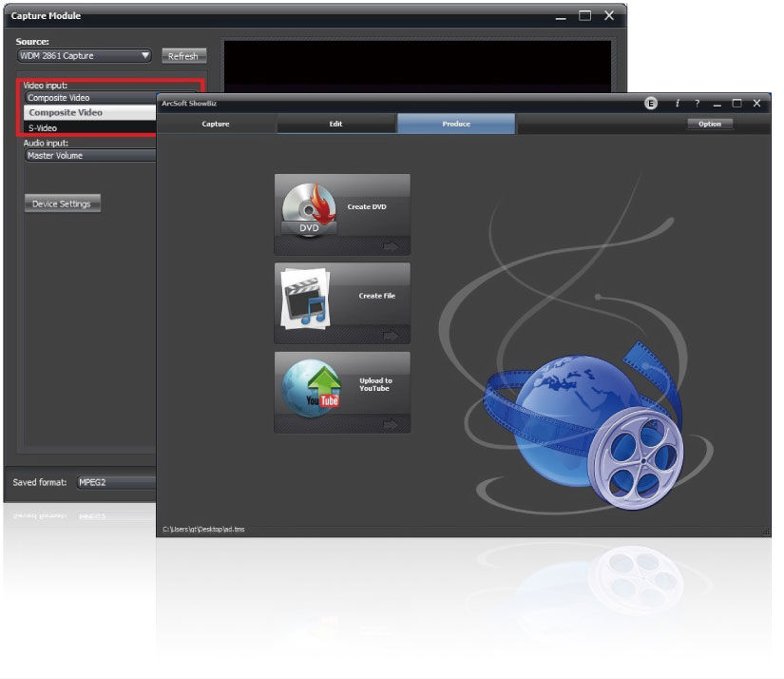The width and height of the screenshot is (784, 679).
Task: Click the ArcSoft ShowBiz window title
Action: [189, 104]
